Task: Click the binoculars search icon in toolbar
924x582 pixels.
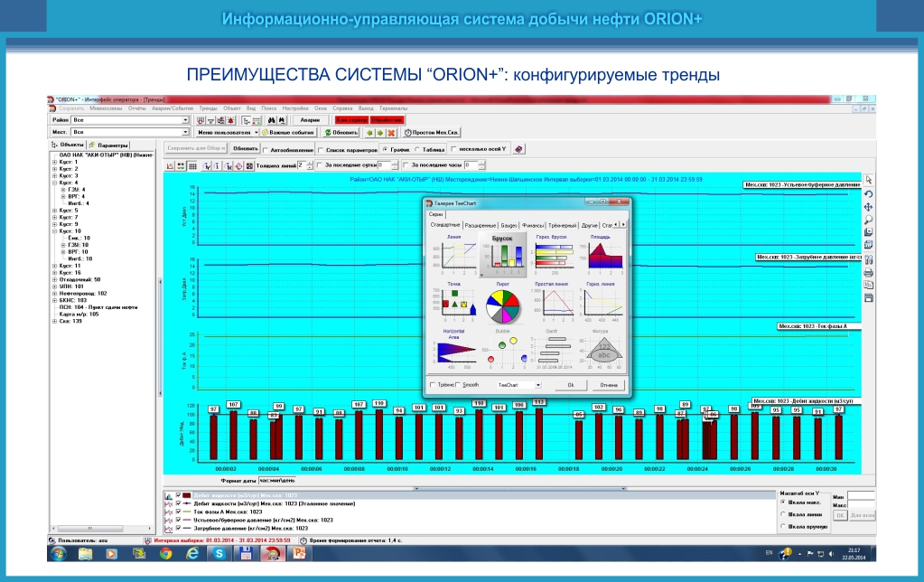Action: point(272,119)
